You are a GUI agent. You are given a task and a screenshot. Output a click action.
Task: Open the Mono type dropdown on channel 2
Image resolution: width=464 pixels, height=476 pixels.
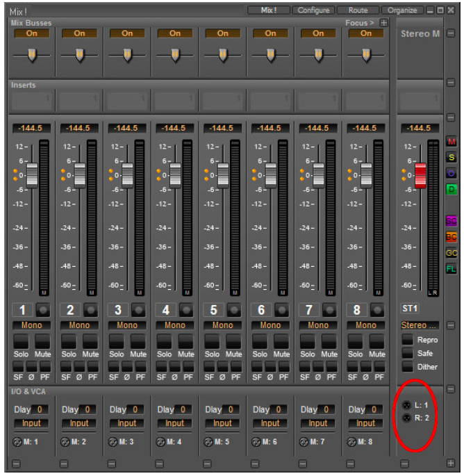tap(79, 325)
